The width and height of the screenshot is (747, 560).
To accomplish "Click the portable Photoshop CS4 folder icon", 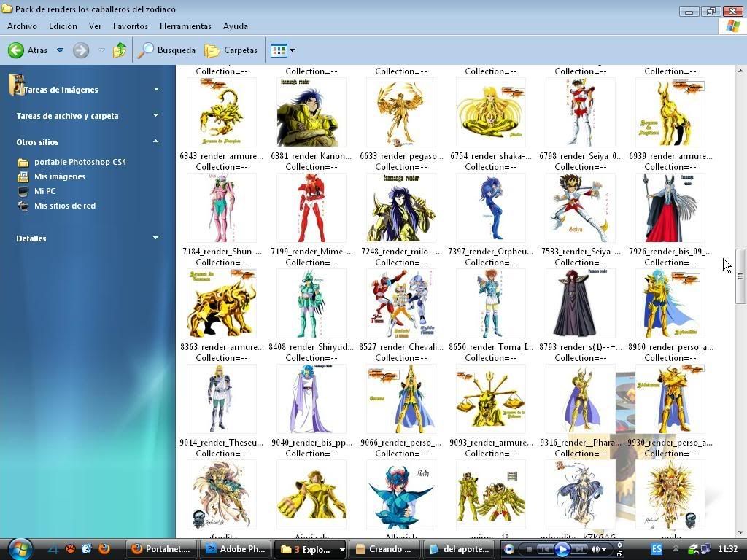I will [x=23, y=163].
